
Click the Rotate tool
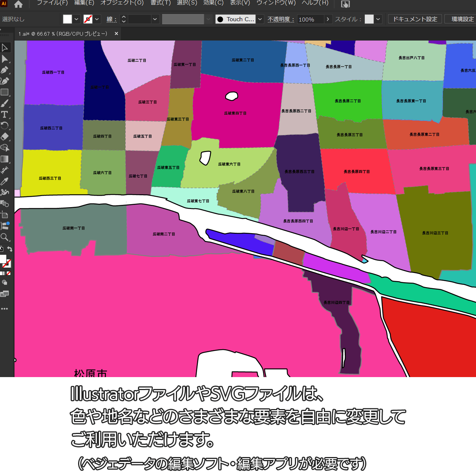pos(4,126)
